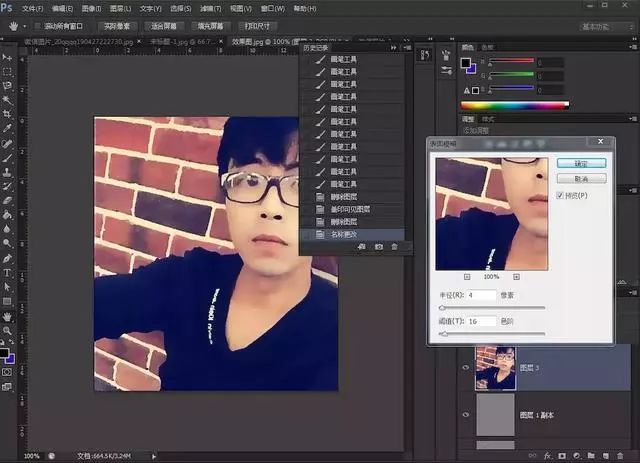Image resolution: width=640 pixels, height=463 pixels.
Task: Toggle the 滚动所有窗口 checkbox
Action: click(38, 25)
